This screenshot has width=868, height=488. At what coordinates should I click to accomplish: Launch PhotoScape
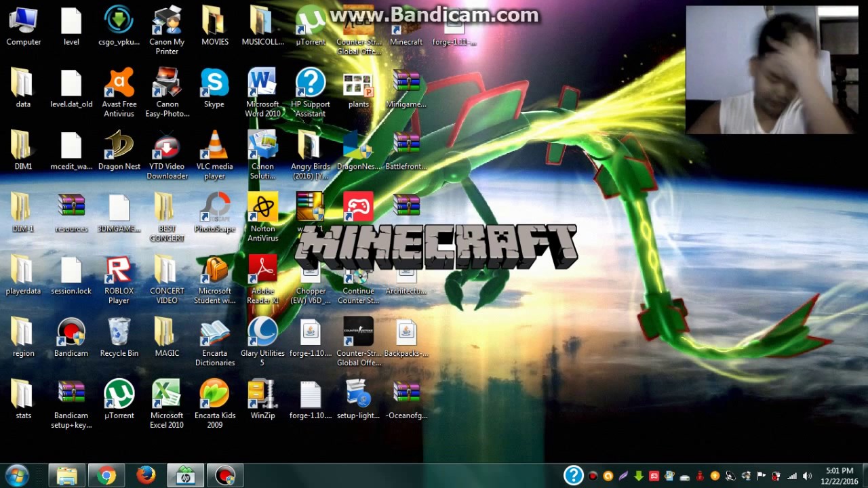pos(214,213)
